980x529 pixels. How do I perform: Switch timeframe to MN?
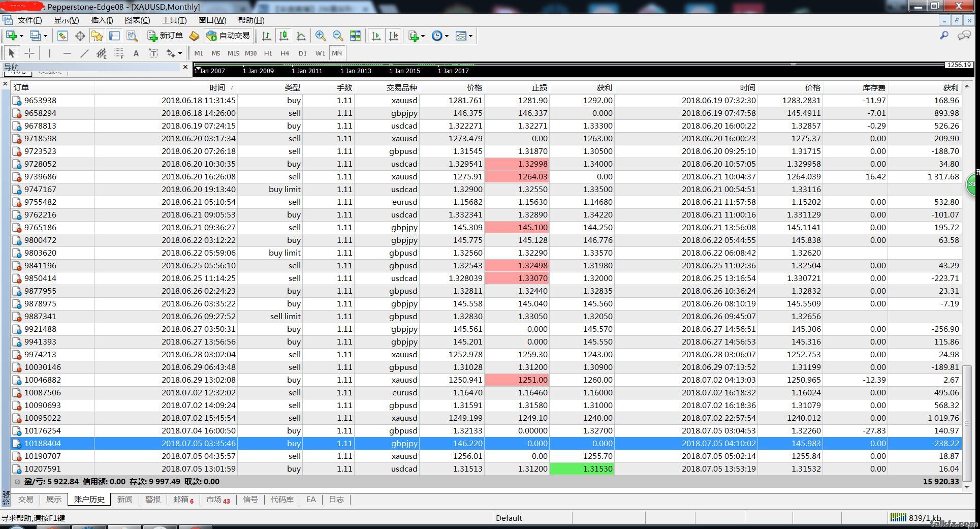coord(337,53)
